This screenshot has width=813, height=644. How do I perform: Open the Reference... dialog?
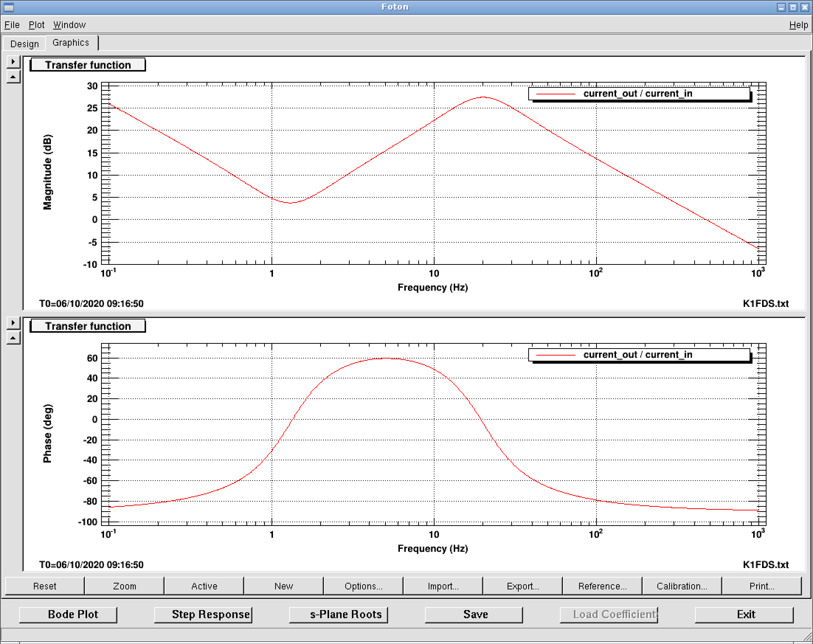(x=603, y=586)
